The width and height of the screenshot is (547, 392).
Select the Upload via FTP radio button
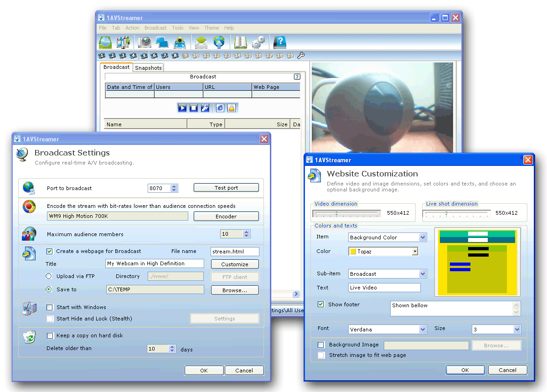(49, 276)
